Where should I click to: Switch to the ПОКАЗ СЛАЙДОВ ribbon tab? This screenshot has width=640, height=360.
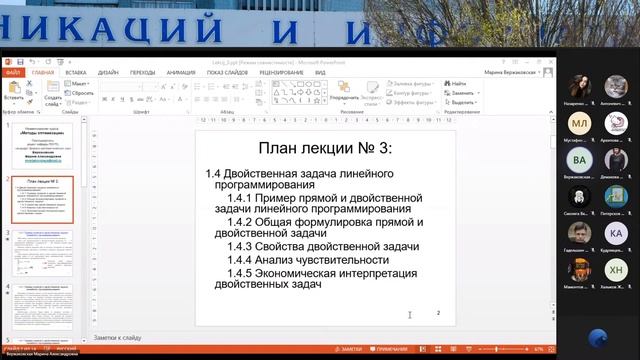[227, 73]
